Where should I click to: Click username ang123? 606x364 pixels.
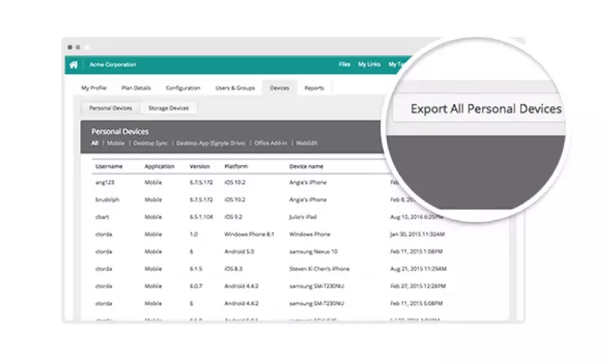105,183
